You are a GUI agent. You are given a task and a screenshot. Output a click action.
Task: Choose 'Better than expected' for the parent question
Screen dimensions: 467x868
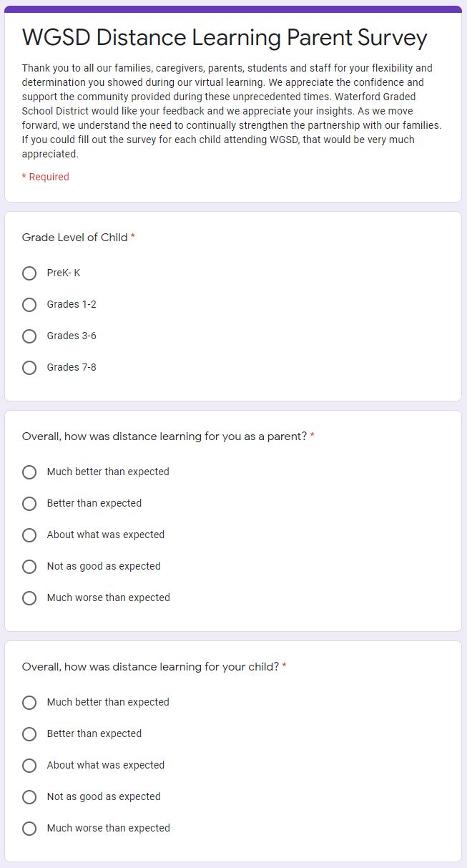click(x=29, y=504)
